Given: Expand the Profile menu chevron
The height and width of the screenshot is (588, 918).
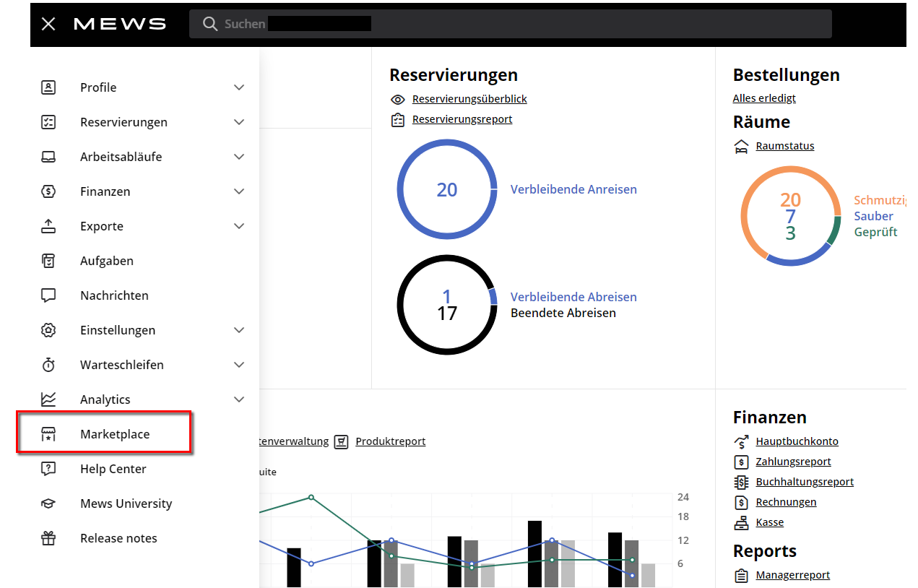Looking at the screenshot, I should coord(239,87).
